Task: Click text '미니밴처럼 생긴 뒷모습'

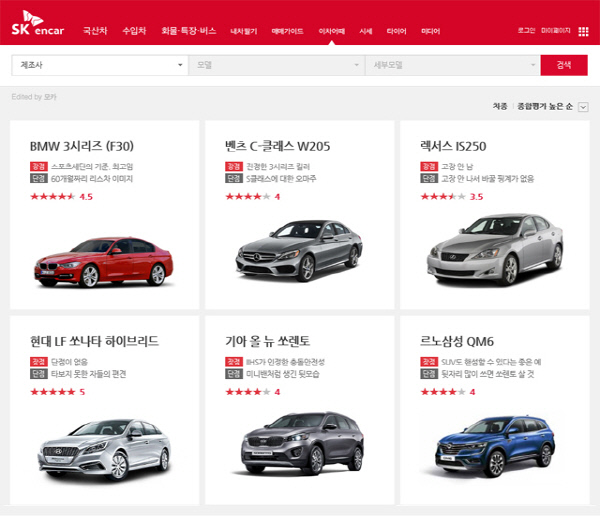Action: (x=283, y=374)
